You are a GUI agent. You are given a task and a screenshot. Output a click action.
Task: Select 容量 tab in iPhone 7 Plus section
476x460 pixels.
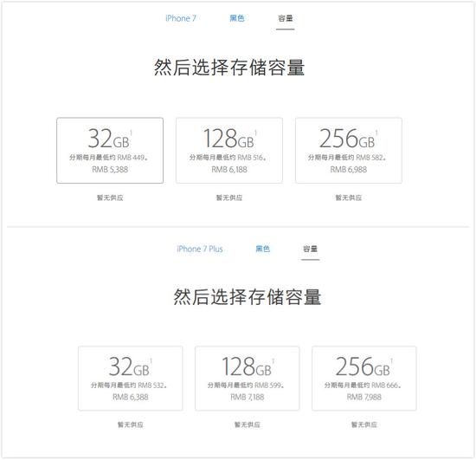coord(310,249)
